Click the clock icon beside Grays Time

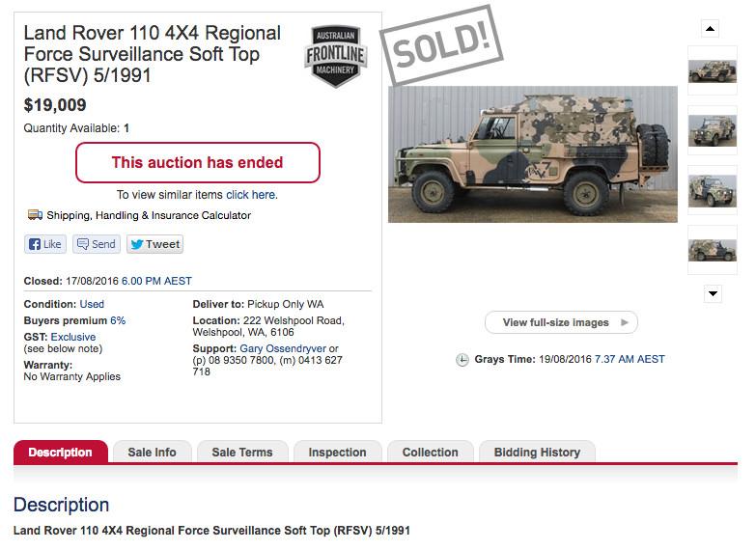[x=462, y=360]
